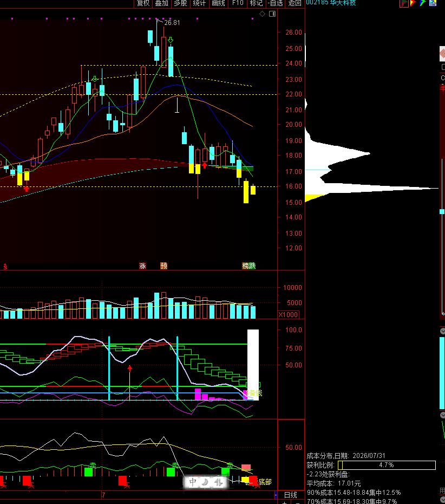Click red up arrow below left yellow candles
The image size is (445, 504).
(x=27, y=189)
